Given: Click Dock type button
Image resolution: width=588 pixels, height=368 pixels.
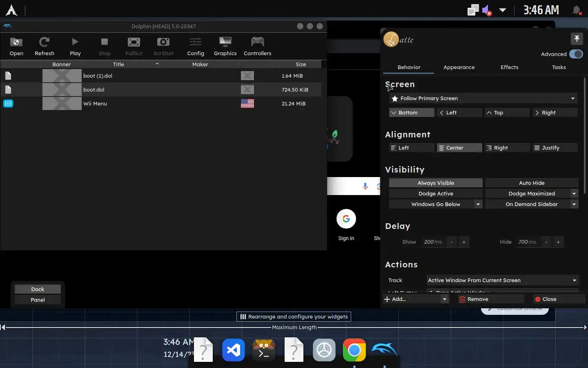Looking at the screenshot, I should (x=38, y=289).
